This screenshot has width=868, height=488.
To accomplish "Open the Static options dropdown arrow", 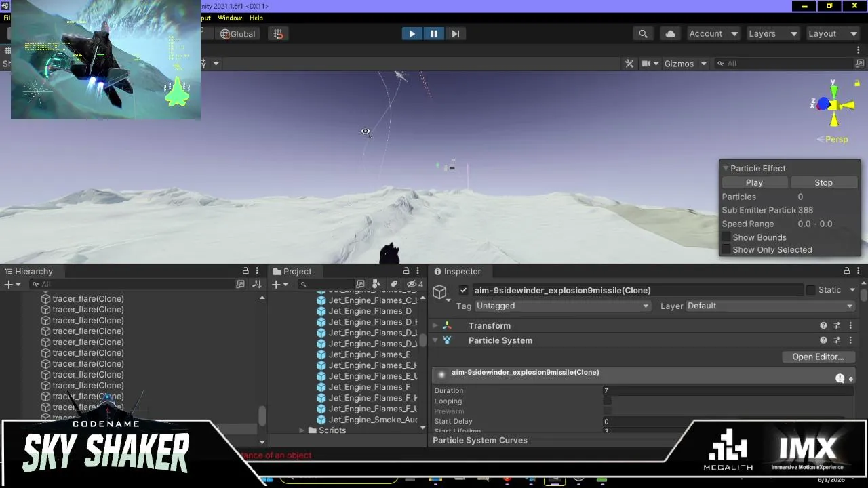I will (x=852, y=290).
